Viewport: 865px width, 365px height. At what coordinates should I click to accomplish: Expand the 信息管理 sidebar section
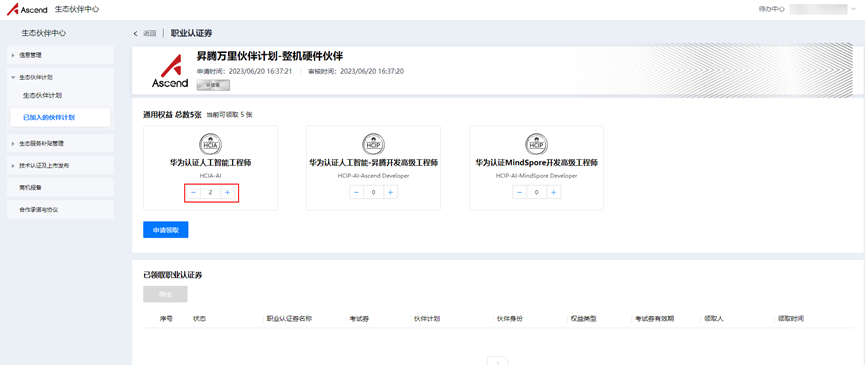60,55
